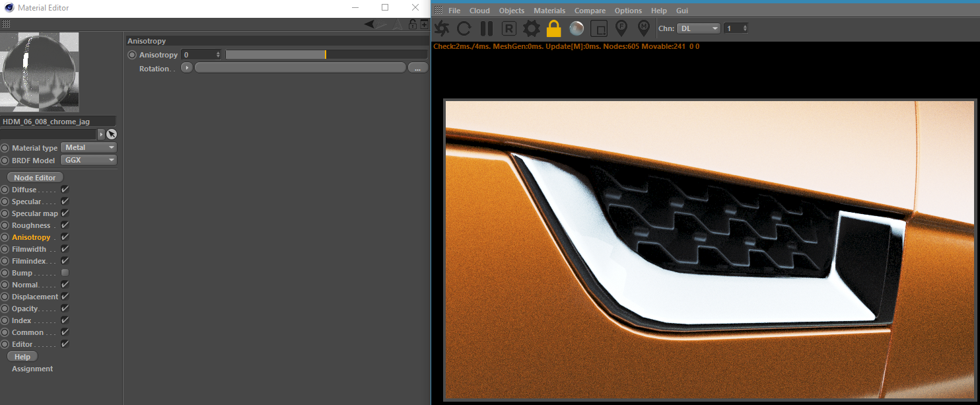Open the Objects menu
This screenshot has width=980, height=405.
pos(512,11)
